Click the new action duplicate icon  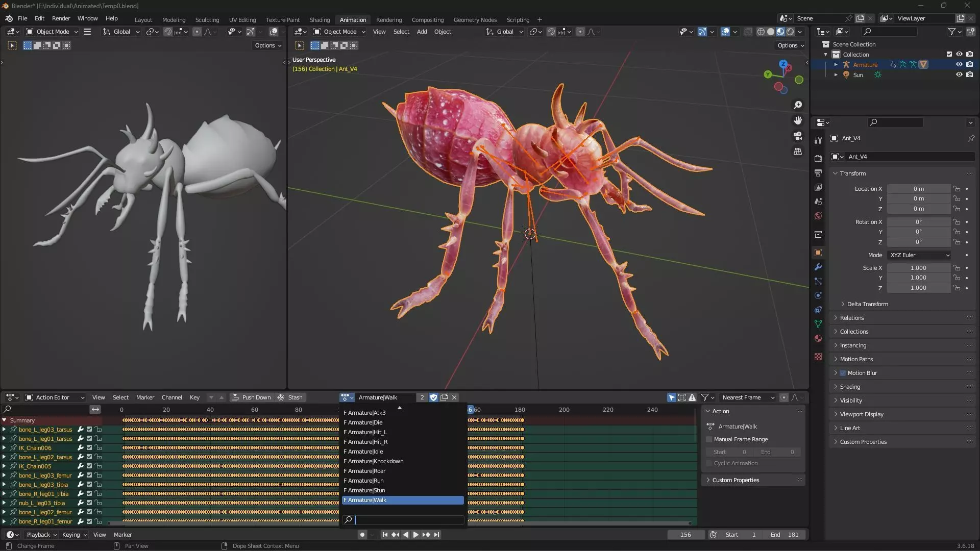[x=444, y=397]
